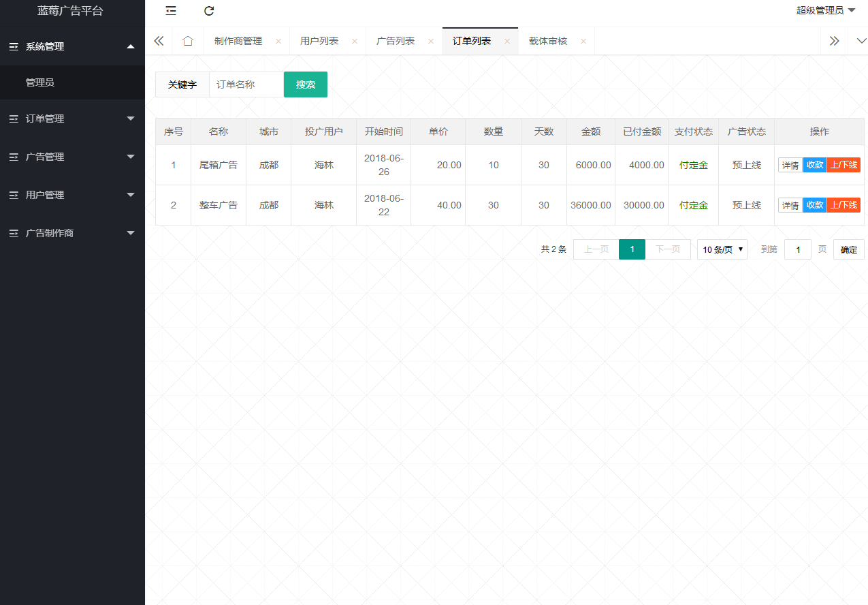868x605 pixels.
Task: Select 管理员 in the sidebar
Action: [40, 82]
